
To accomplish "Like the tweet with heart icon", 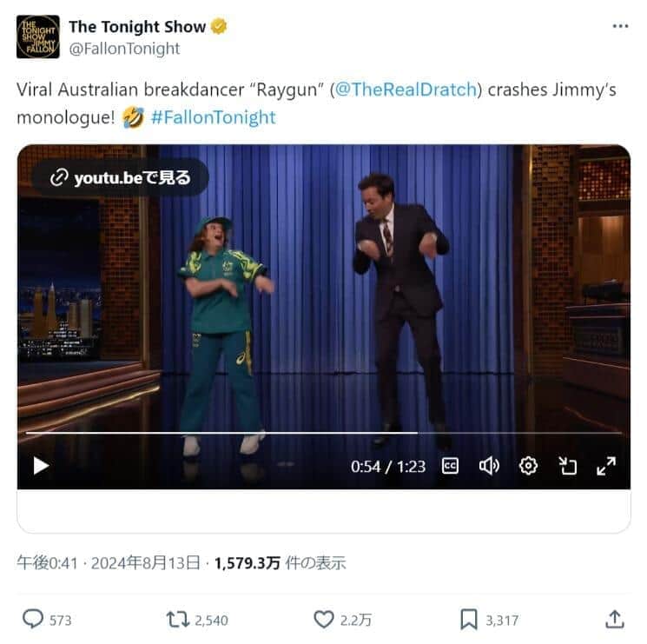I will (x=324, y=619).
